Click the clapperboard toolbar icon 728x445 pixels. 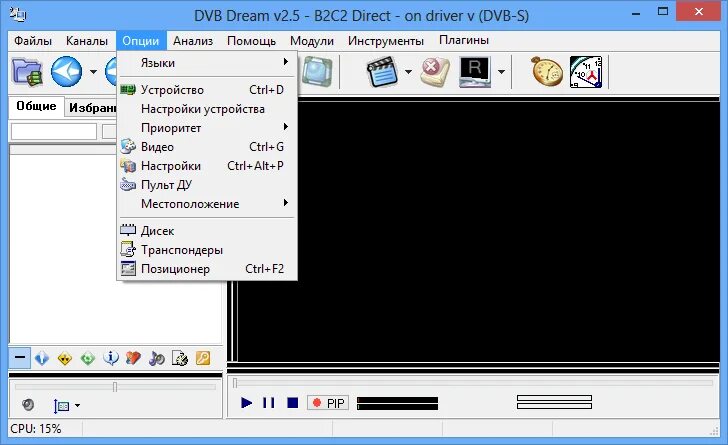click(x=382, y=72)
